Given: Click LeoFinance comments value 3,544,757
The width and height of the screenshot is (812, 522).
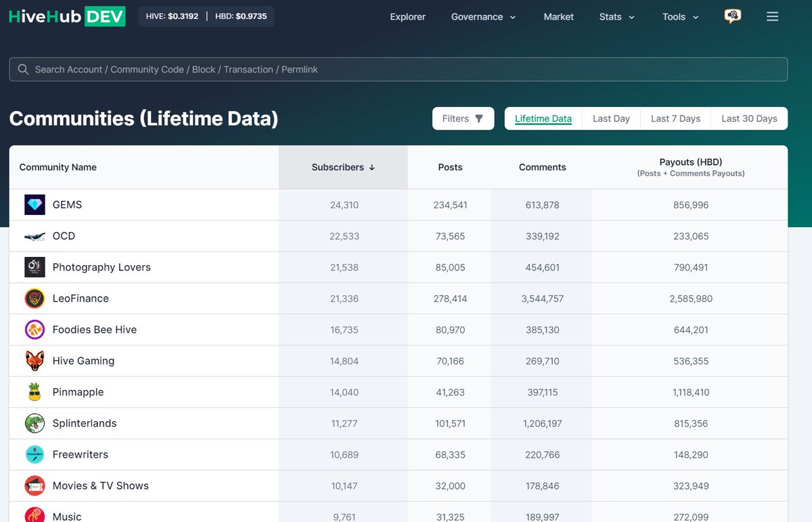Looking at the screenshot, I should coord(542,298).
